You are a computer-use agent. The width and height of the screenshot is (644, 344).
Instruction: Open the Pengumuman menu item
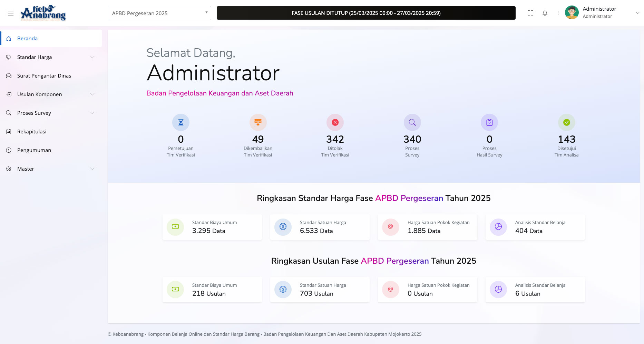pyautogui.click(x=51, y=150)
